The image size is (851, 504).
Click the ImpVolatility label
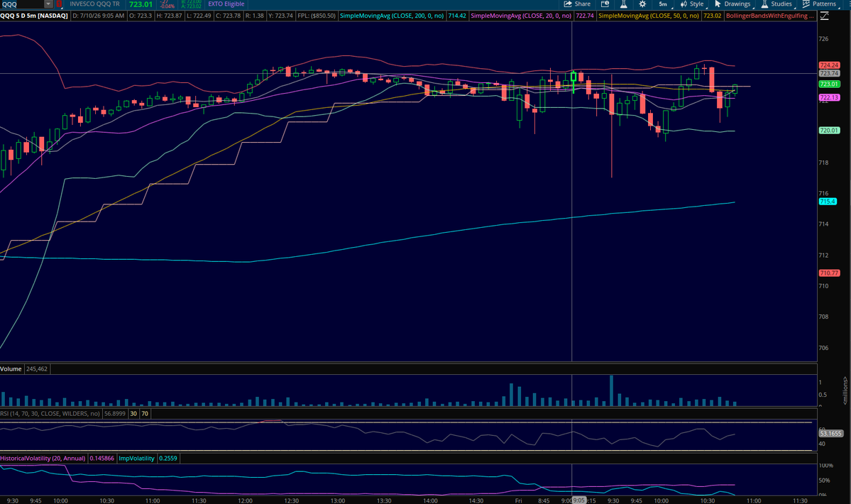[137, 459]
